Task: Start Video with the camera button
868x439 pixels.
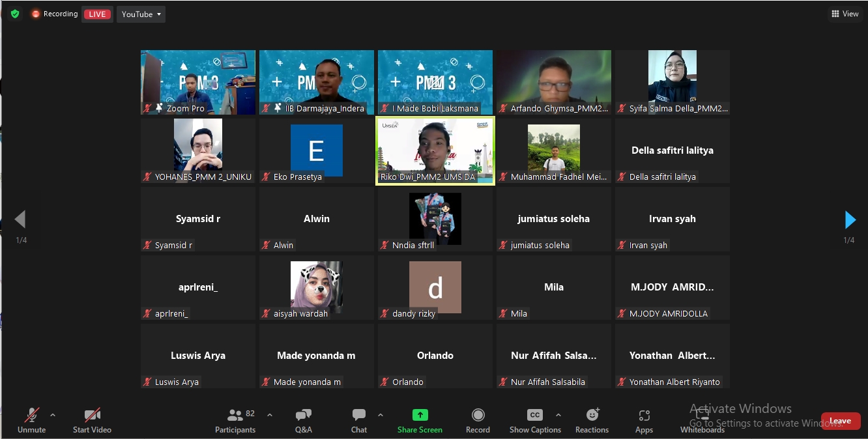Action: [x=92, y=421]
